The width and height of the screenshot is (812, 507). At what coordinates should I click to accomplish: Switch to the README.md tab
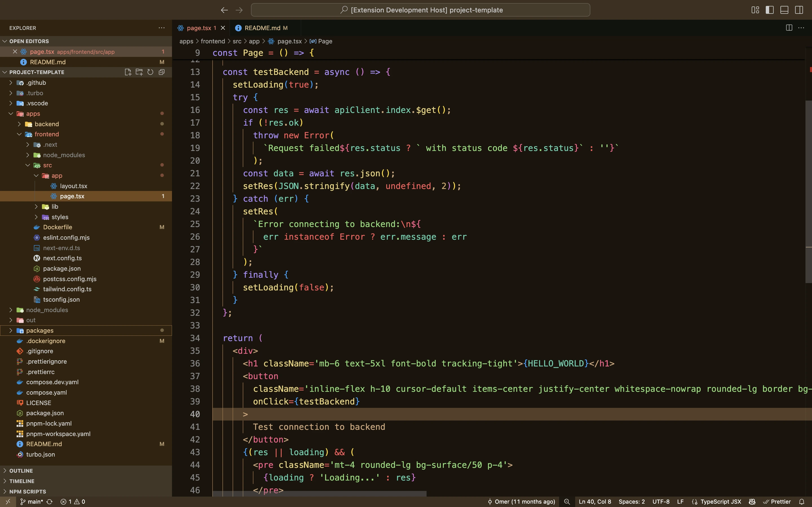click(x=262, y=28)
